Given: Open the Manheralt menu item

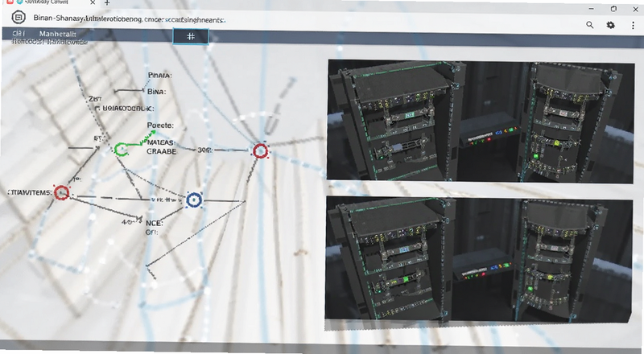Looking at the screenshot, I should [x=57, y=34].
